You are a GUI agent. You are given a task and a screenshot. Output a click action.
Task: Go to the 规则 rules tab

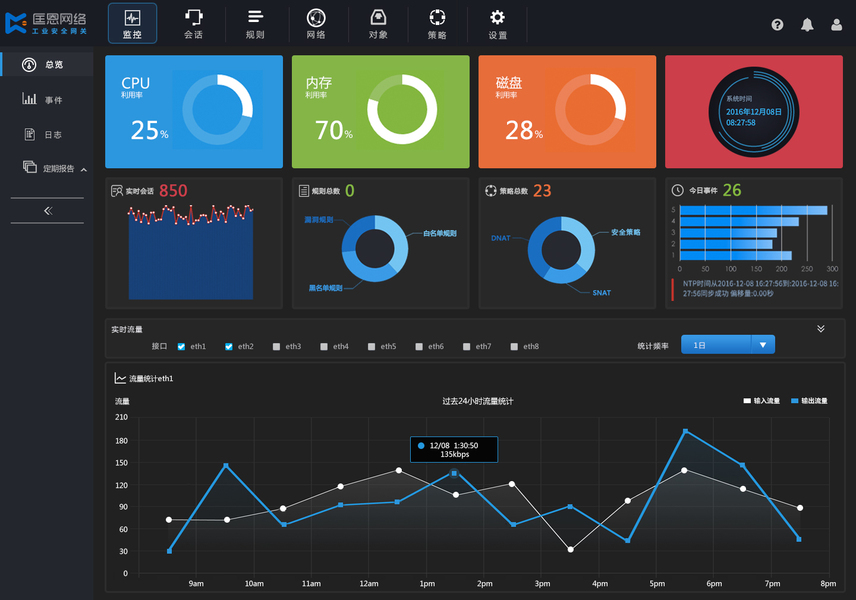(x=255, y=23)
